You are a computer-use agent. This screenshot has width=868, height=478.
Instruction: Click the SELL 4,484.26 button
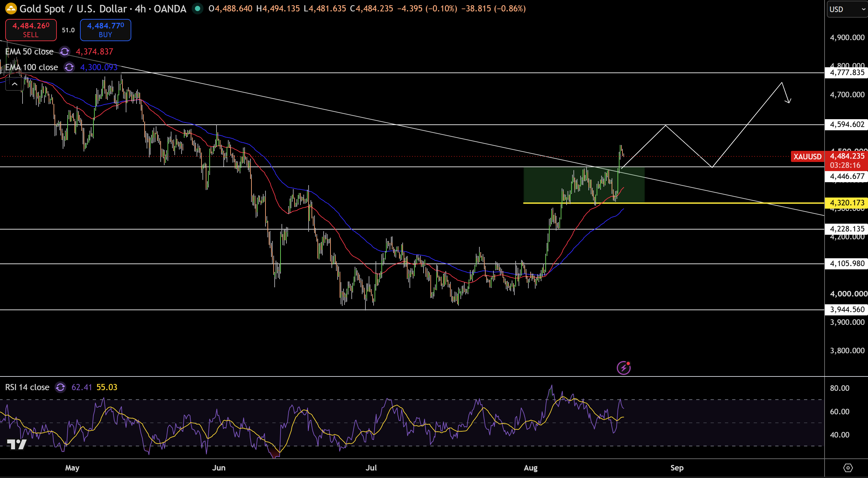(x=31, y=30)
